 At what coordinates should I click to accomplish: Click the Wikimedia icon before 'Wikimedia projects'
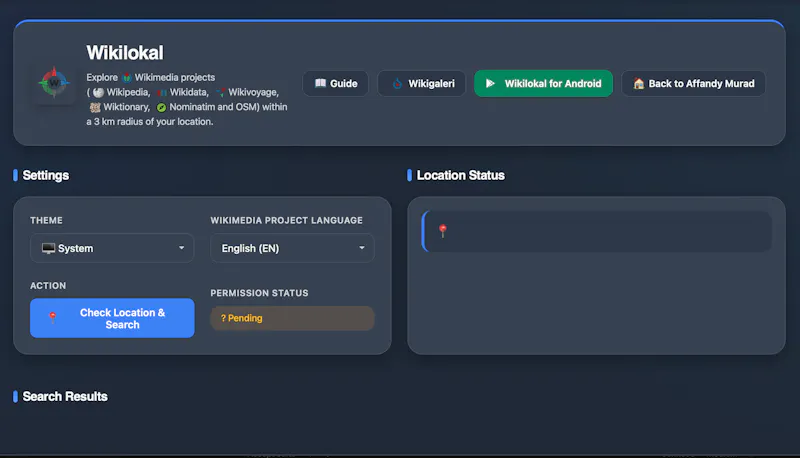click(x=127, y=78)
